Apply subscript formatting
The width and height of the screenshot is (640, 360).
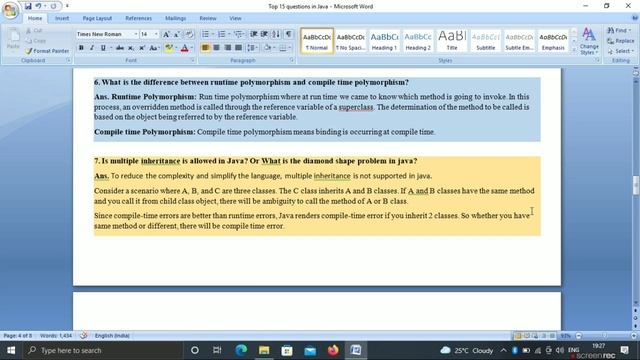pyautogui.click(x=131, y=48)
